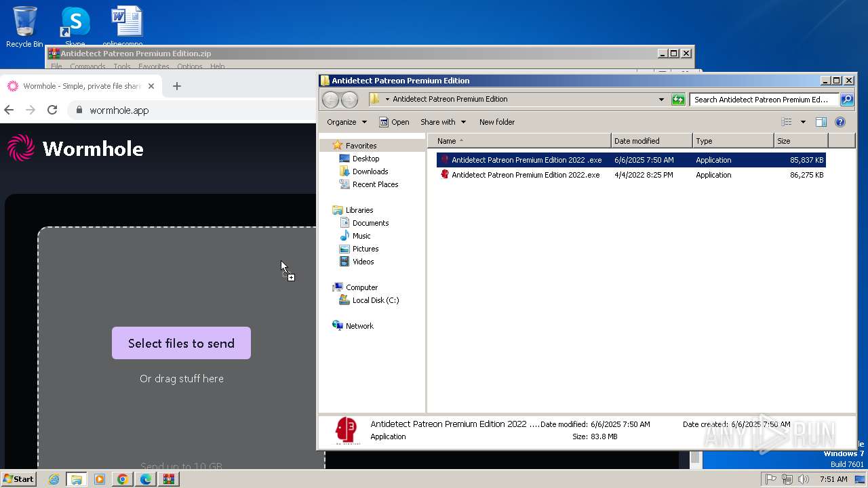
Task: Click the 86,275 KB size cell
Action: pos(806,175)
